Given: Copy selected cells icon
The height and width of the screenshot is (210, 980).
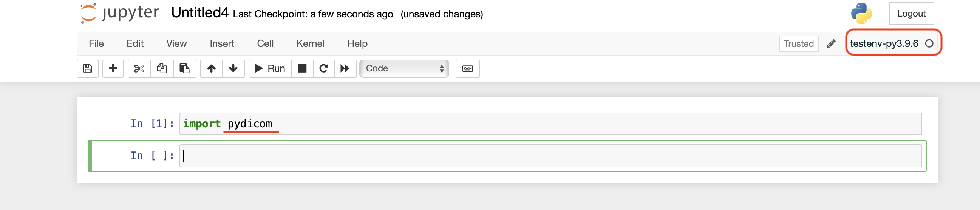Looking at the screenshot, I should point(162,68).
